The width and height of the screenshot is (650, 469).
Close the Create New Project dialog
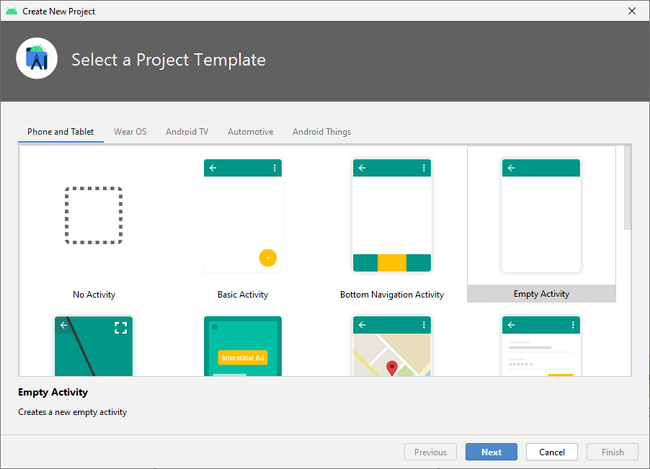631,10
